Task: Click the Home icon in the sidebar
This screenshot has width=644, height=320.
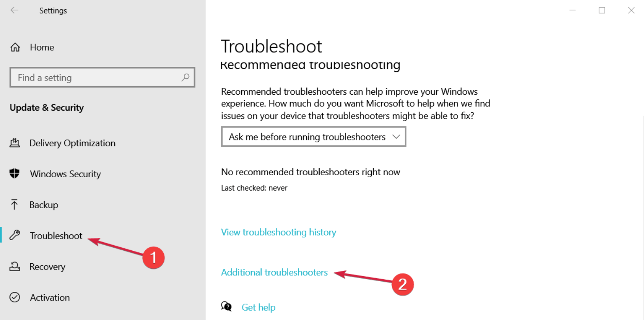Action: pos(15,47)
